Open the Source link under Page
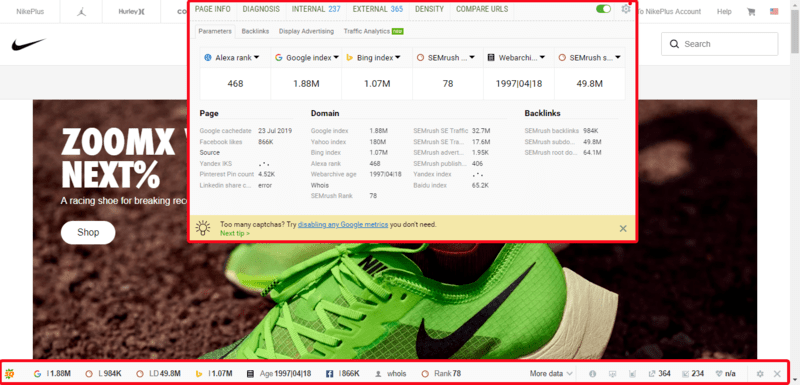The width and height of the screenshot is (800, 385). coord(210,152)
